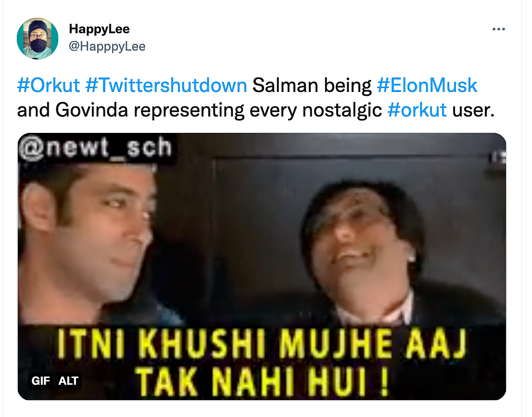Click the HappyLee display name
Viewport: 532px width, 417px height.
(x=100, y=29)
